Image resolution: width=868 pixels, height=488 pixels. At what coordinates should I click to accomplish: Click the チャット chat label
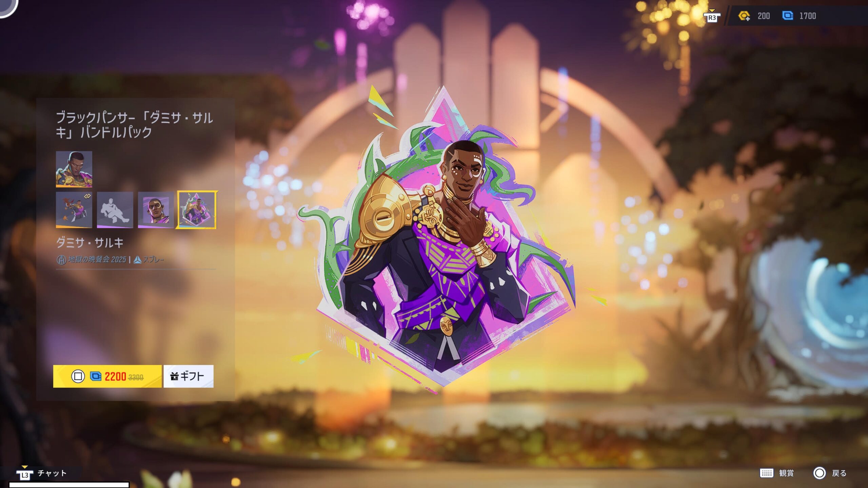tap(52, 473)
